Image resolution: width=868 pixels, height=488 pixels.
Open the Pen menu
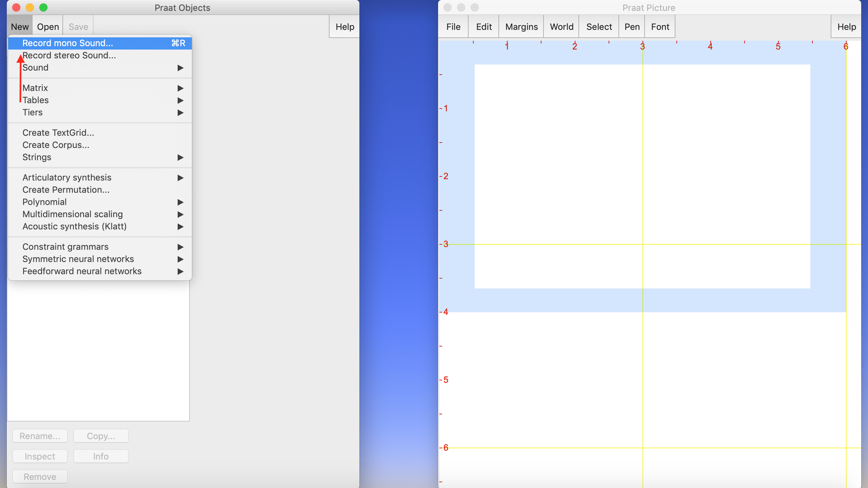click(632, 27)
